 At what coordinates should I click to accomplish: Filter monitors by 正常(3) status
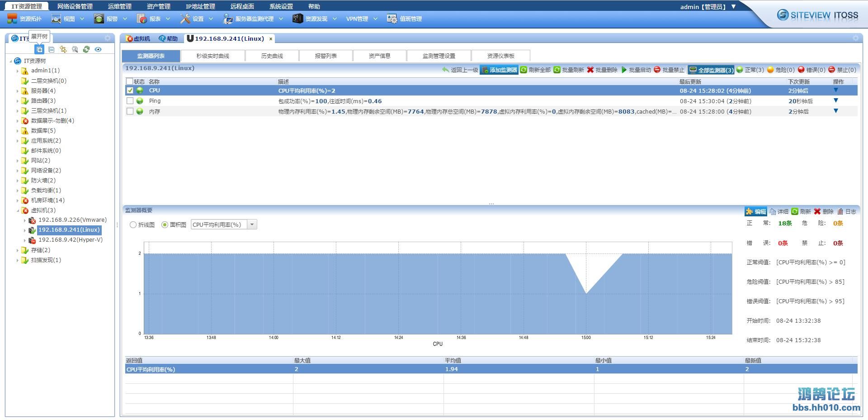(x=750, y=70)
